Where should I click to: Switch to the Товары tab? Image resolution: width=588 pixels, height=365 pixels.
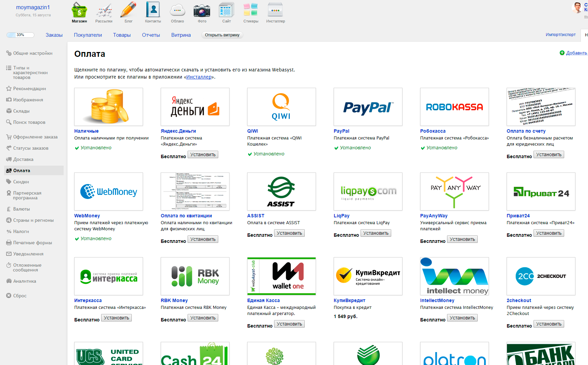(x=122, y=35)
